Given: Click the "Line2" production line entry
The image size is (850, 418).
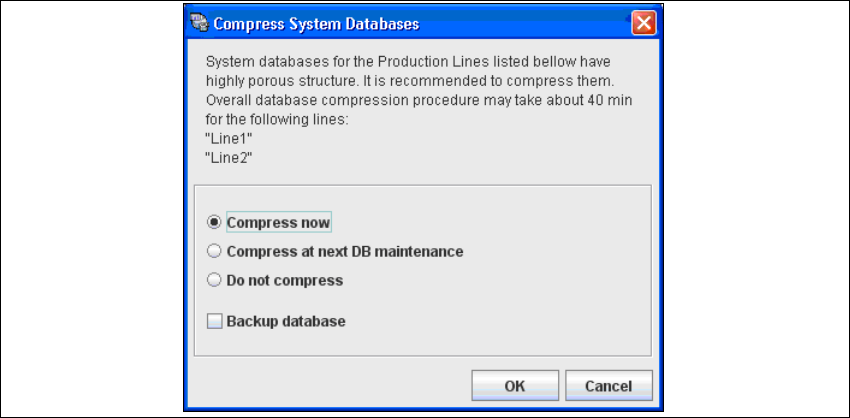Looking at the screenshot, I should pos(223,157).
